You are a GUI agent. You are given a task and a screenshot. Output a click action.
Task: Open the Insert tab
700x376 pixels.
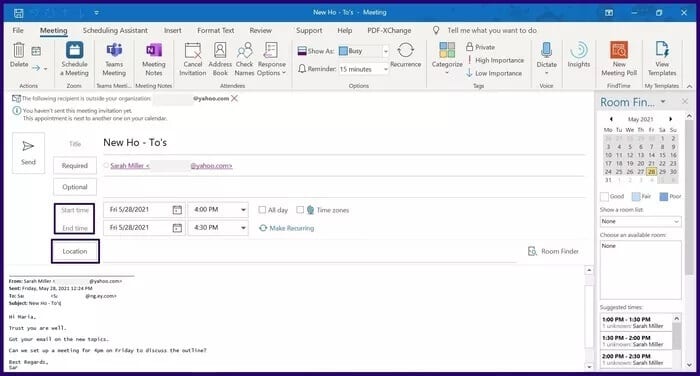pyautogui.click(x=172, y=30)
